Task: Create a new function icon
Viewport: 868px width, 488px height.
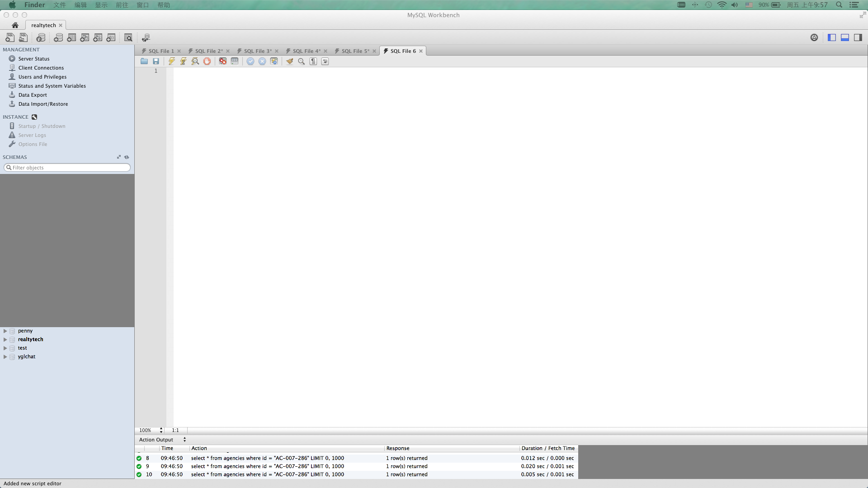Action: (111, 38)
